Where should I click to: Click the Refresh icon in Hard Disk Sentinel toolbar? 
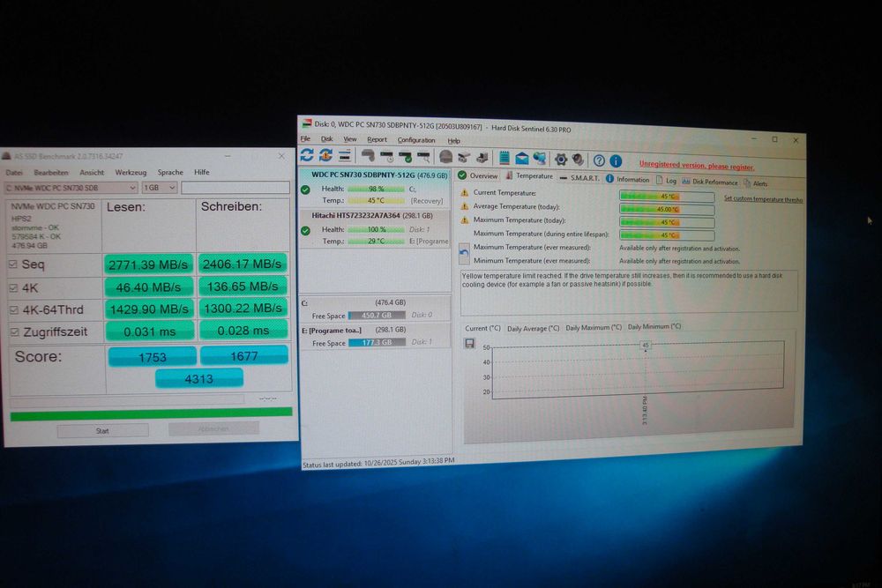[307, 154]
